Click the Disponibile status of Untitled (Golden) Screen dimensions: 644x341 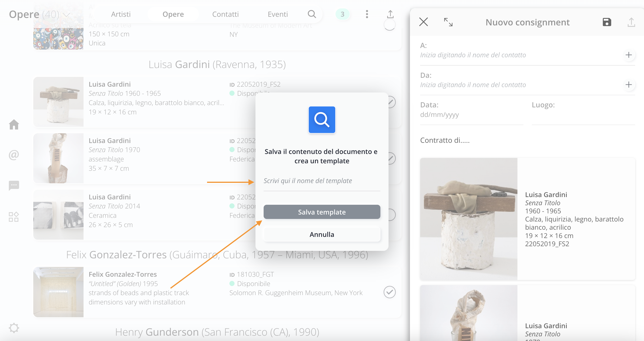coord(250,283)
